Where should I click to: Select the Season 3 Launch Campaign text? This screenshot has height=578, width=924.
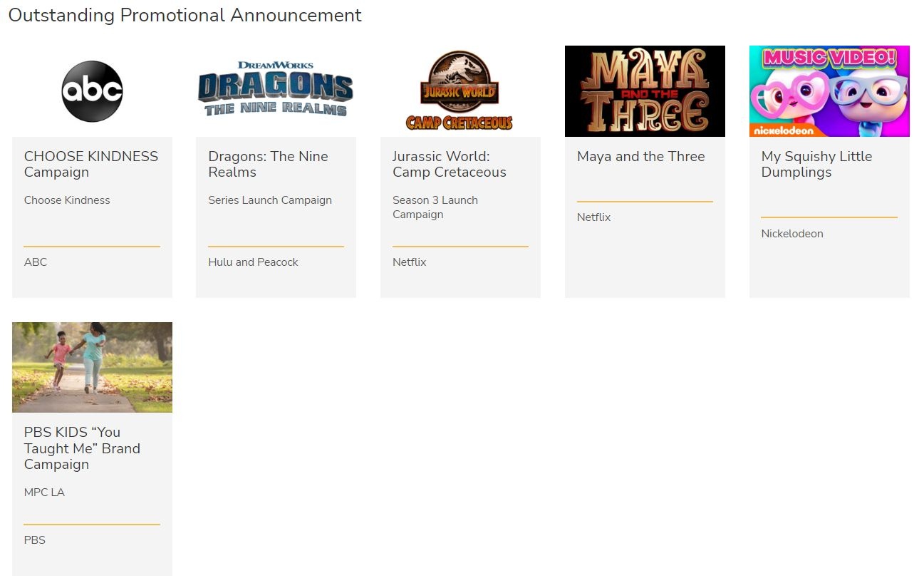click(x=435, y=207)
